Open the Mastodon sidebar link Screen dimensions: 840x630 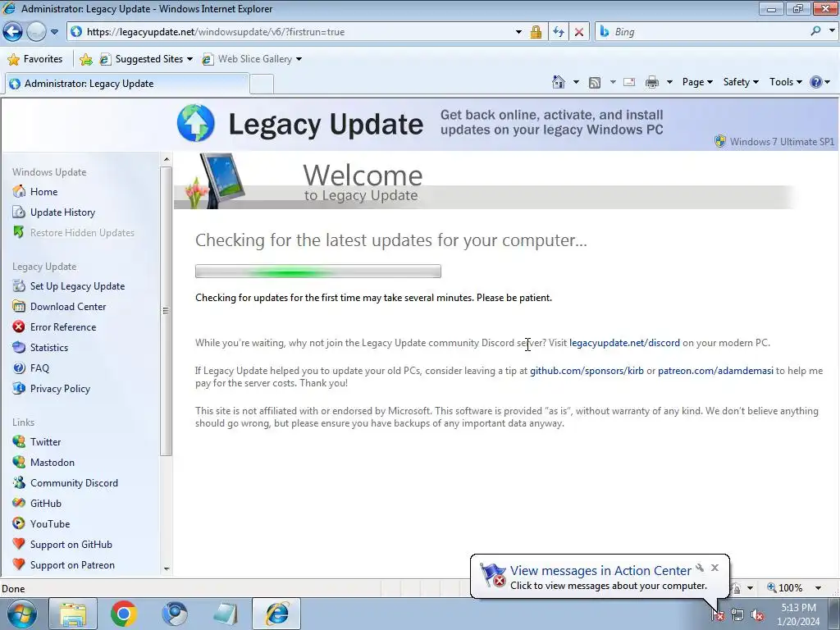[52, 463]
